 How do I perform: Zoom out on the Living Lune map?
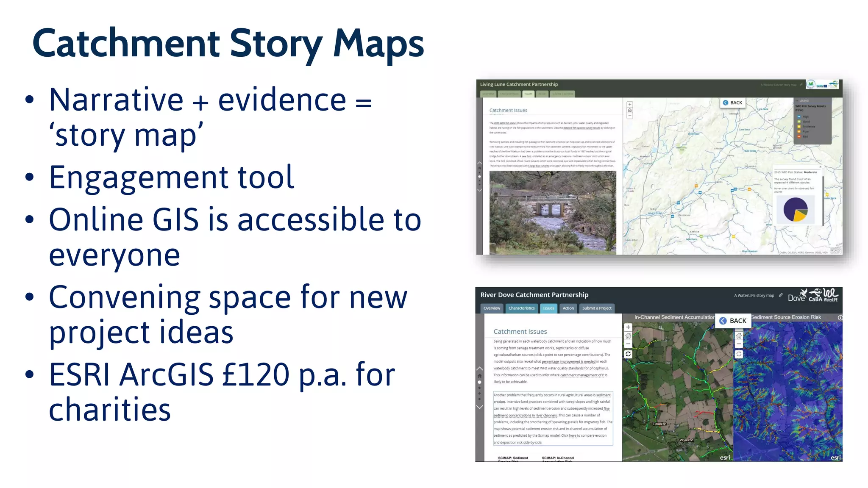pyautogui.click(x=630, y=116)
